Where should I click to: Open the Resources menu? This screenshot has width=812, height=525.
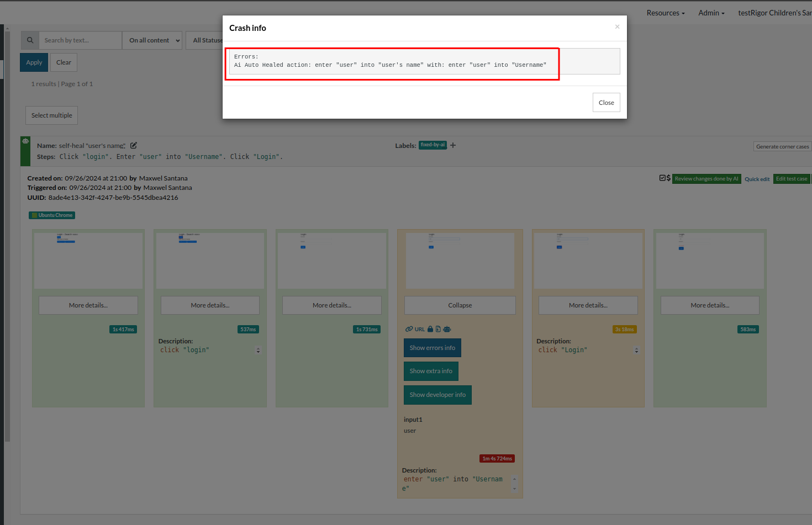(665, 13)
